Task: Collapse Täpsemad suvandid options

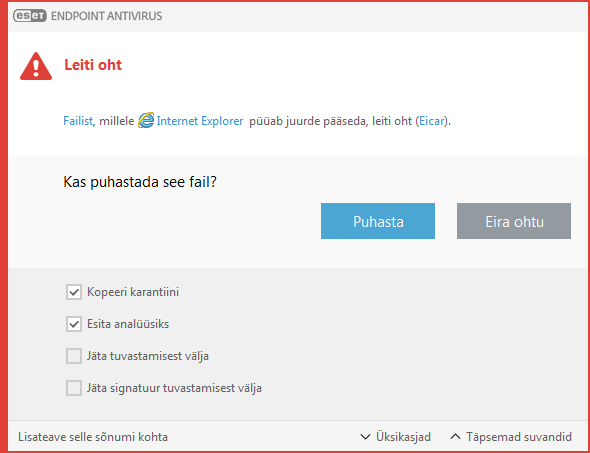Action: (511, 437)
